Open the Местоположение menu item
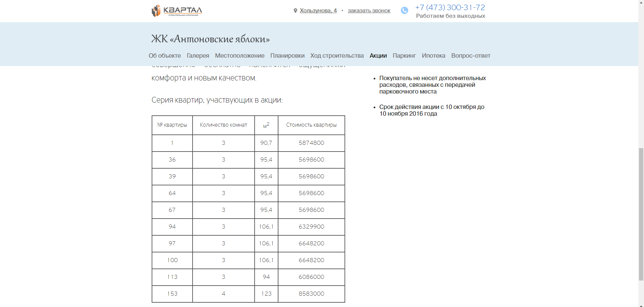This screenshot has height=307, width=644. (x=240, y=56)
